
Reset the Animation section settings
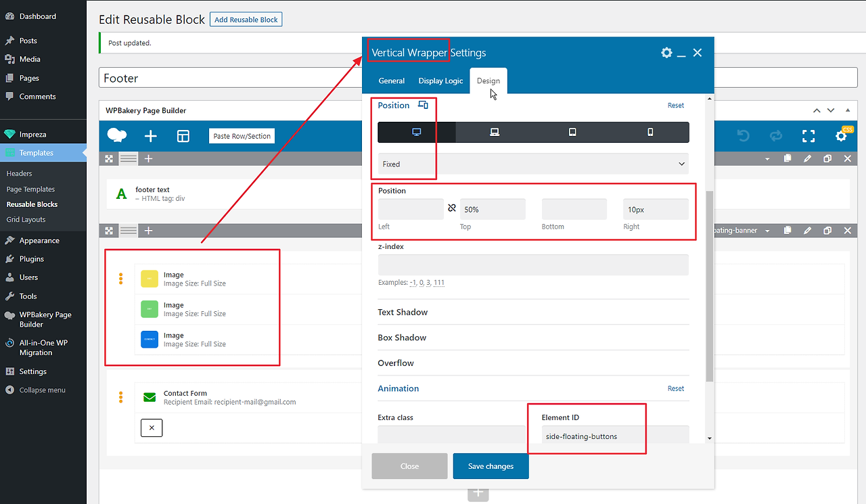(676, 389)
